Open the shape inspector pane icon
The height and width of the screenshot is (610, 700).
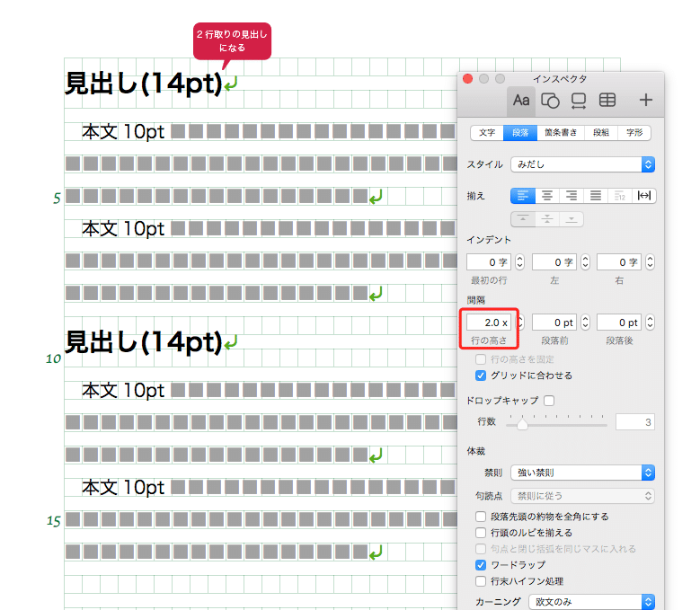(550, 101)
